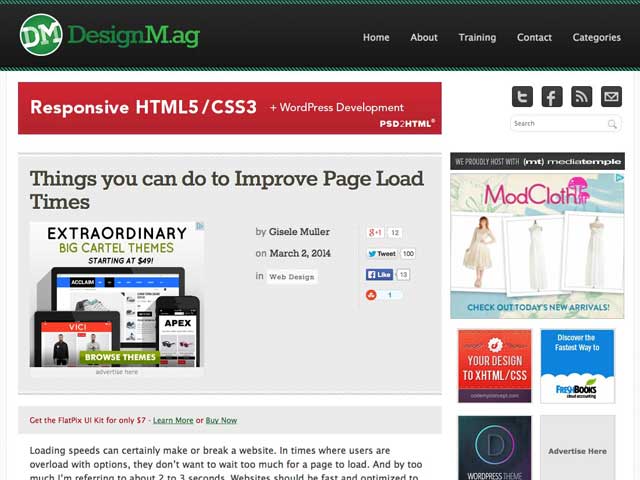Open the Contact navigation link
Screen dimensions: 640x480
pyautogui.click(x=534, y=37)
